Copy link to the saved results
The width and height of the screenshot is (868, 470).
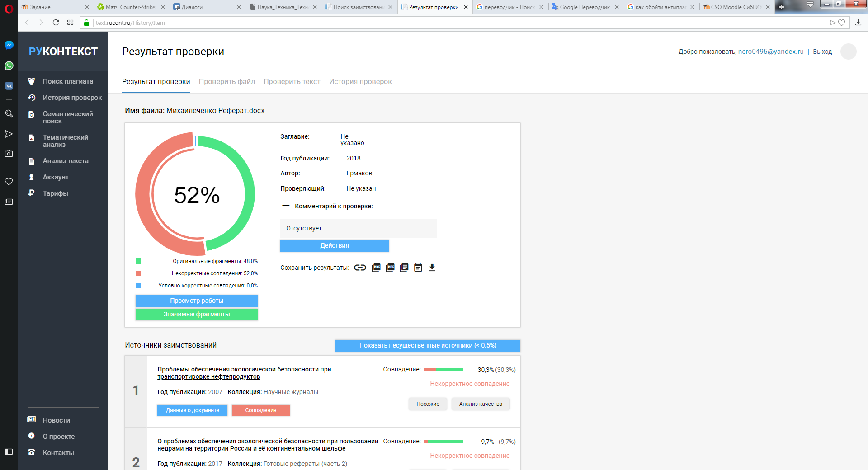click(x=360, y=268)
